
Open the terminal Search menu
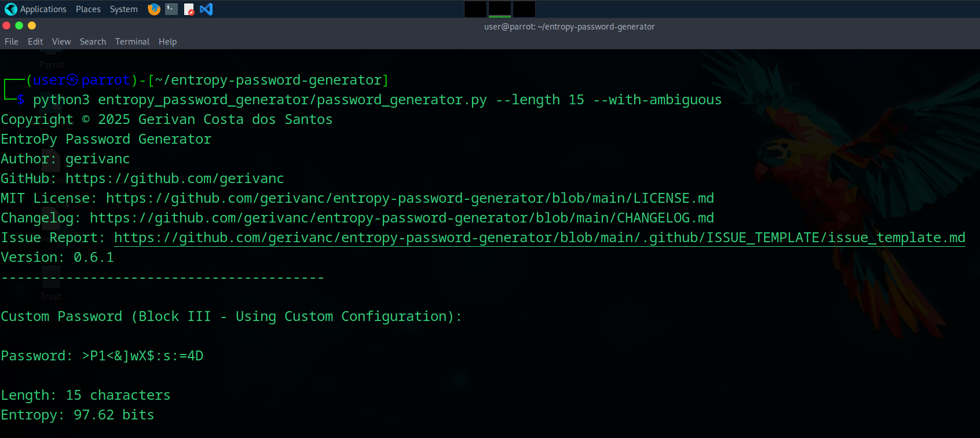pyautogui.click(x=93, y=42)
